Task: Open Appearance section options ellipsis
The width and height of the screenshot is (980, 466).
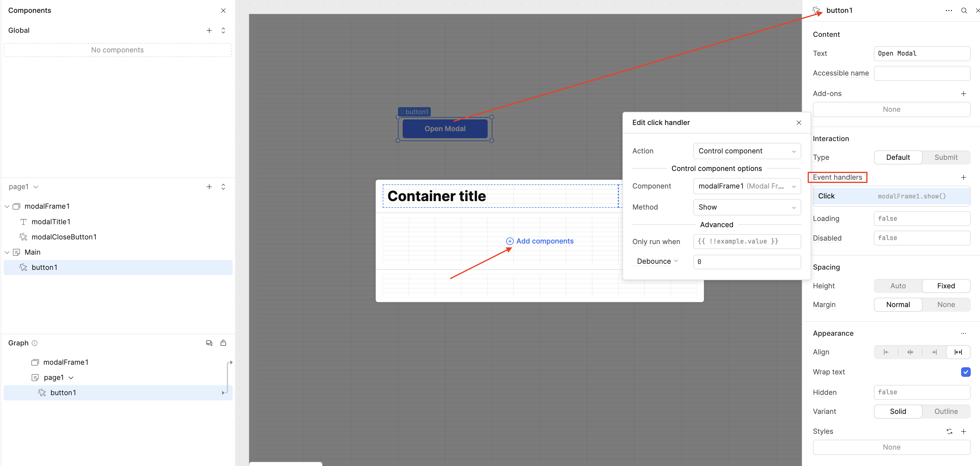Action: [963, 333]
